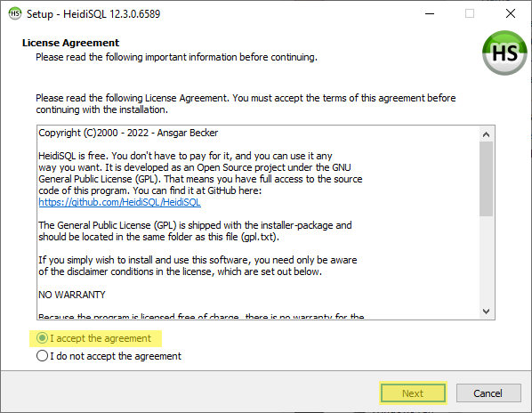This screenshot has width=532, height=413.
Task: Click the license scrollbar down arrow
Action: (x=487, y=312)
